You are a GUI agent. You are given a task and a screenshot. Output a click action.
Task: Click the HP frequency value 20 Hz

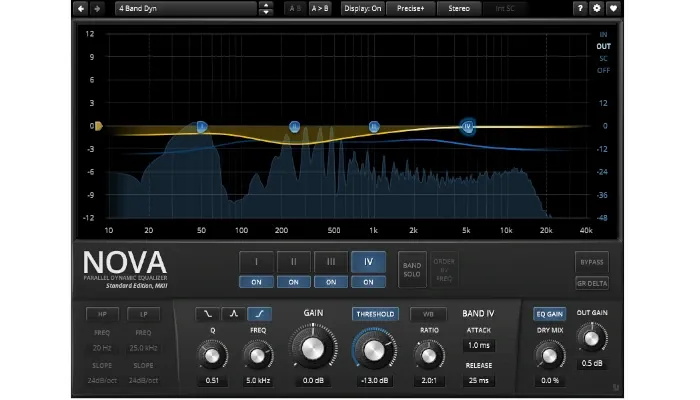click(x=102, y=348)
